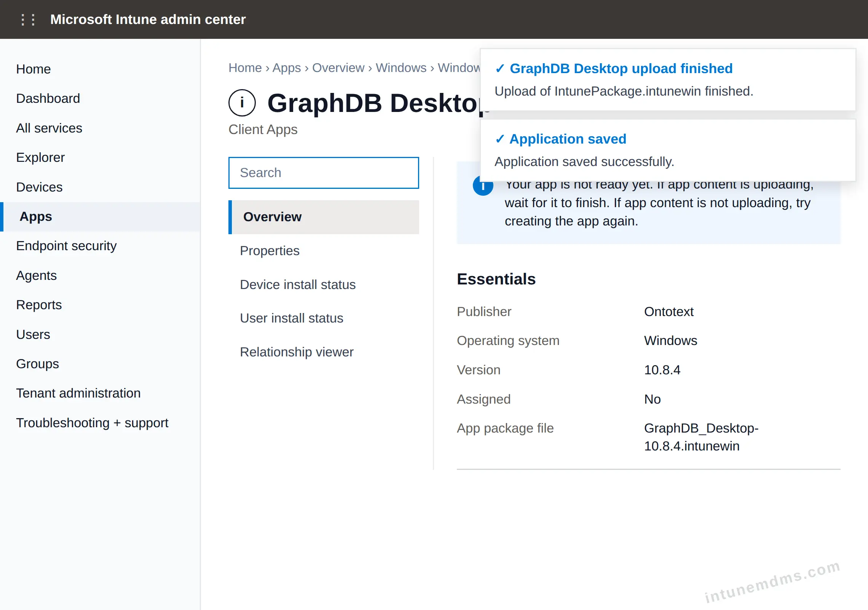Select the Overview menu item
Screen dimensions: 868x610
coord(324,217)
